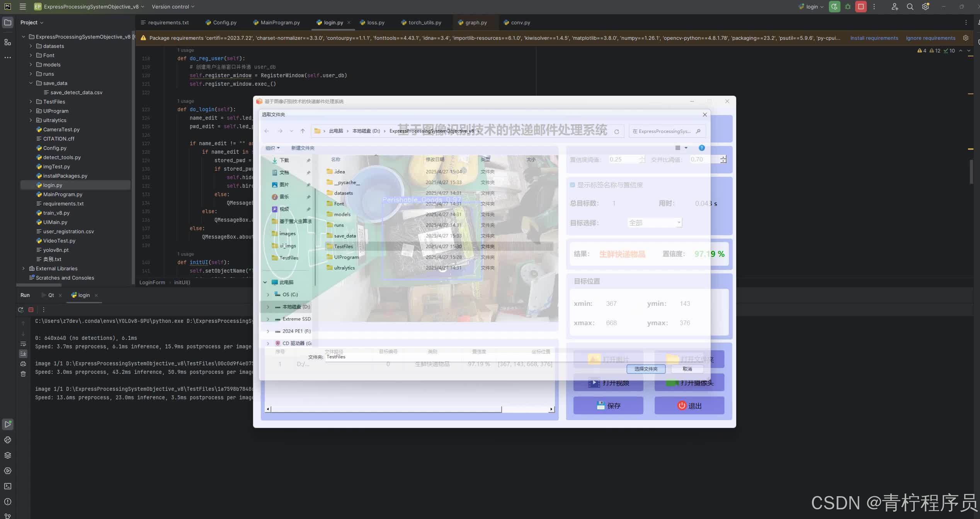Stop the running program from the top toolbar

[861, 7]
